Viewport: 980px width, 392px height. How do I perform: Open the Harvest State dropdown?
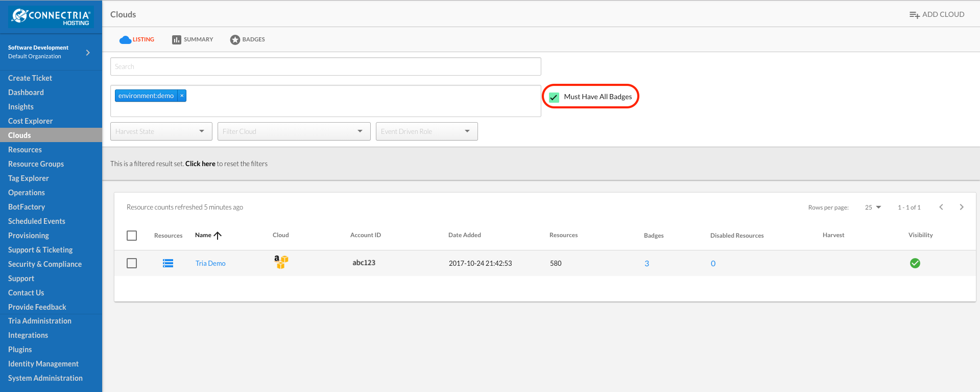pyautogui.click(x=161, y=131)
